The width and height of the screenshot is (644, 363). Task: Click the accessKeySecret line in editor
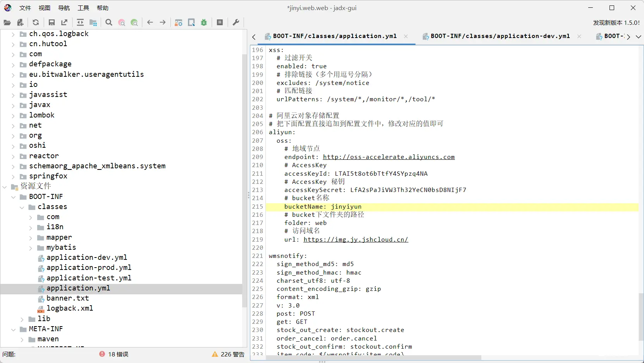(375, 190)
